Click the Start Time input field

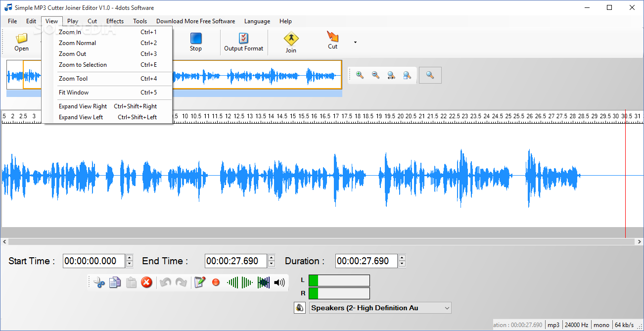94,261
